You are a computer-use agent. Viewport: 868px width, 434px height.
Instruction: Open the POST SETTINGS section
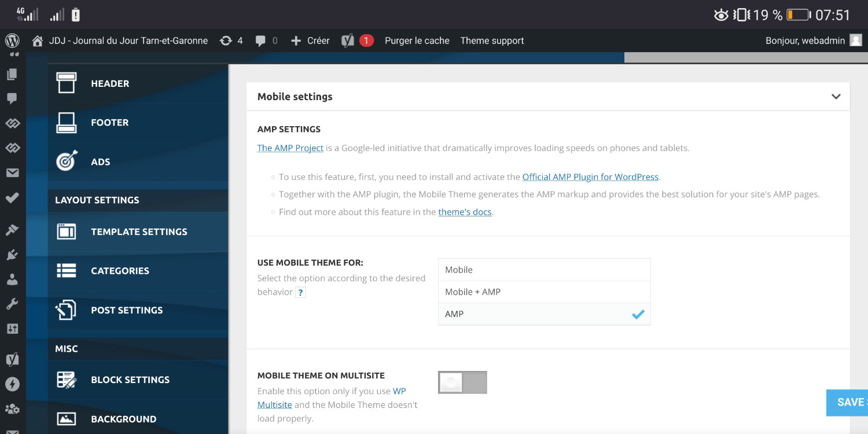[138, 310]
